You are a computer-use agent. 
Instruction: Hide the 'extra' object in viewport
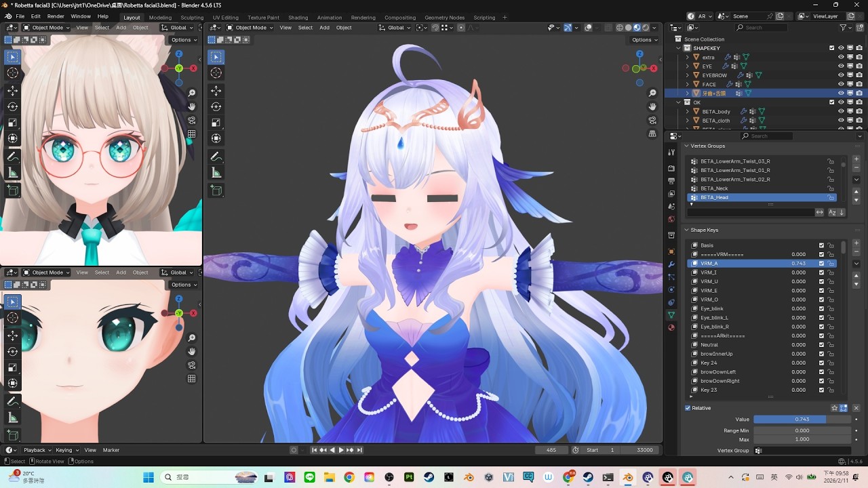(x=841, y=57)
